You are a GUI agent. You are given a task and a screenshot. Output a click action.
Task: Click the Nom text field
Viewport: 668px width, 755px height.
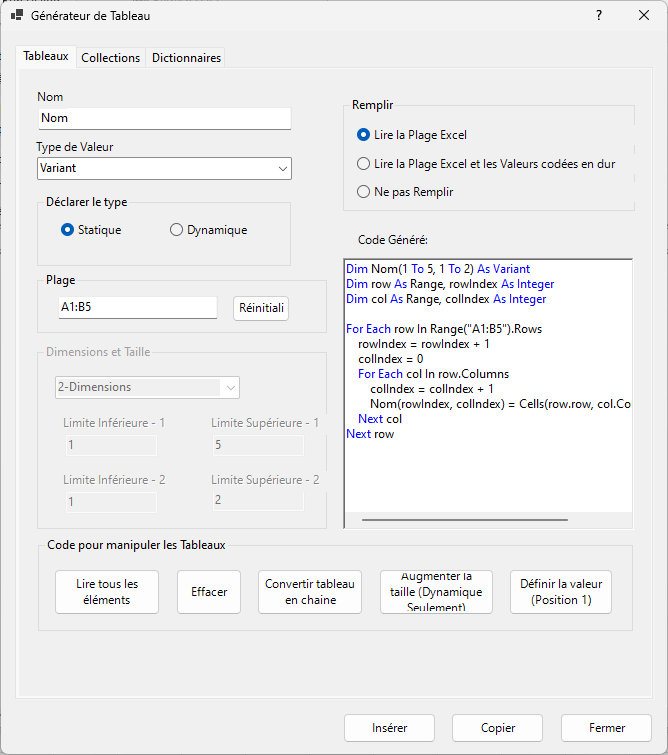pyautogui.click(x=165, y=118)
